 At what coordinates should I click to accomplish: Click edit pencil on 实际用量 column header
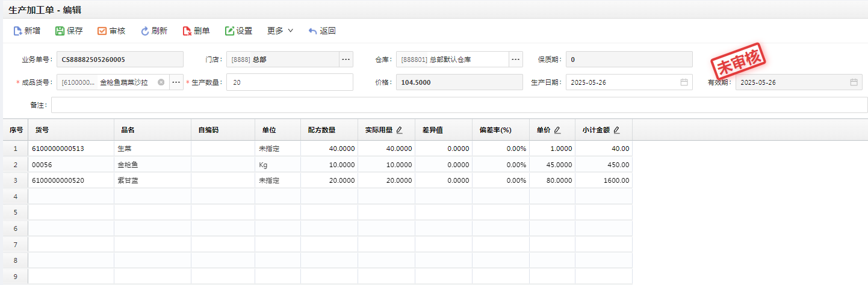pyautogui.click(x=399, y=130)
